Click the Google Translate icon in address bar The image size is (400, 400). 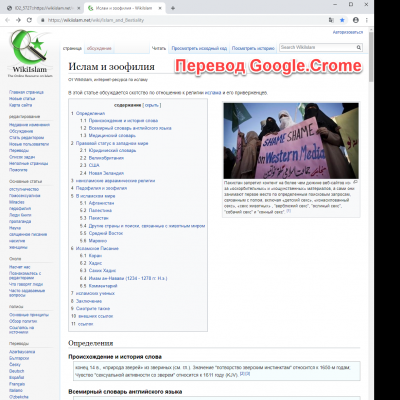[x=331, y=20]
